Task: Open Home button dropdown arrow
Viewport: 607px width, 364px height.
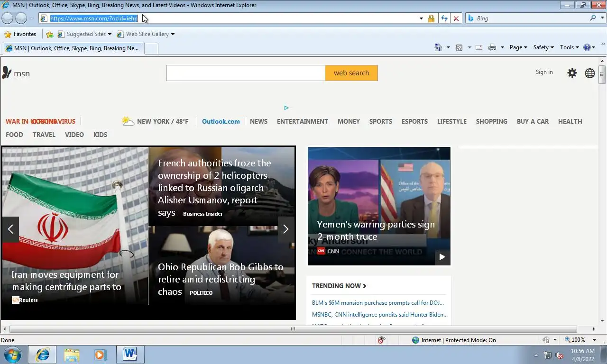Action: click(448, 47)
